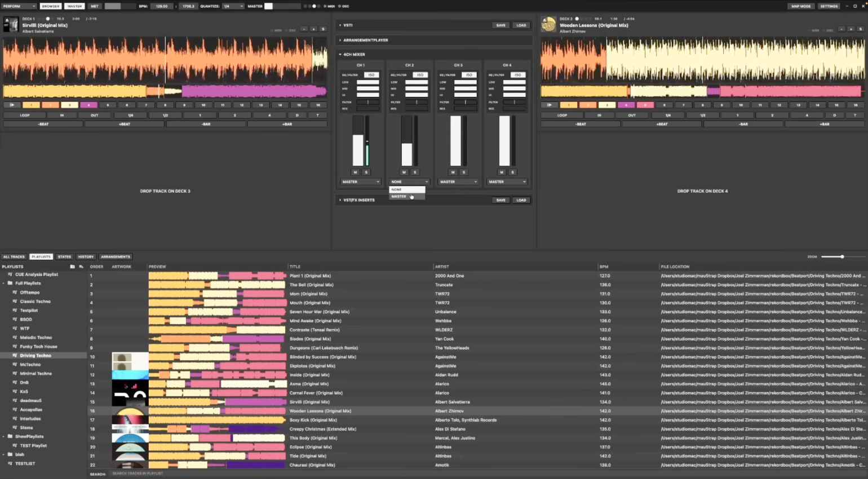Click the Deck 1 play cue button

(12, 105)
